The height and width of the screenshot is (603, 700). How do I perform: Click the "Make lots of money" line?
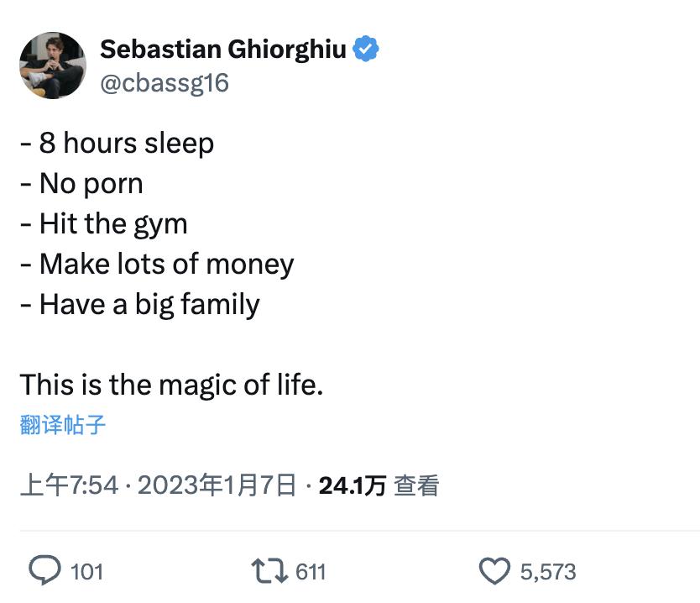coord(158,265)
